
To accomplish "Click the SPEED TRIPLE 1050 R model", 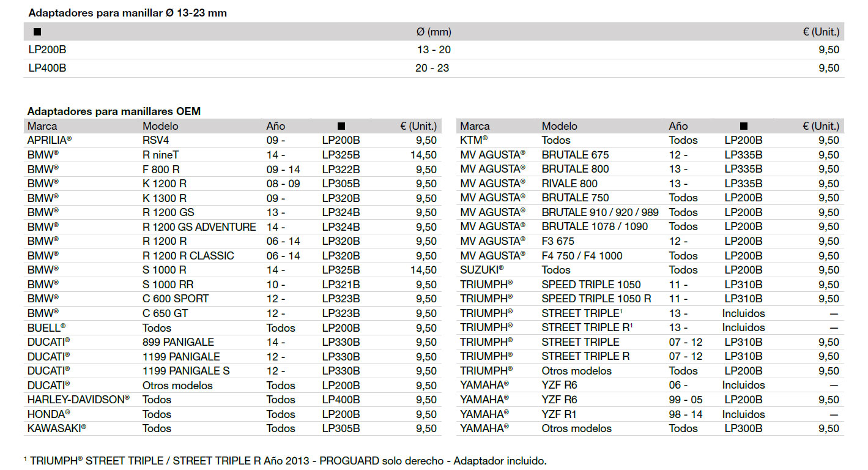I will (x=596, y=299).
